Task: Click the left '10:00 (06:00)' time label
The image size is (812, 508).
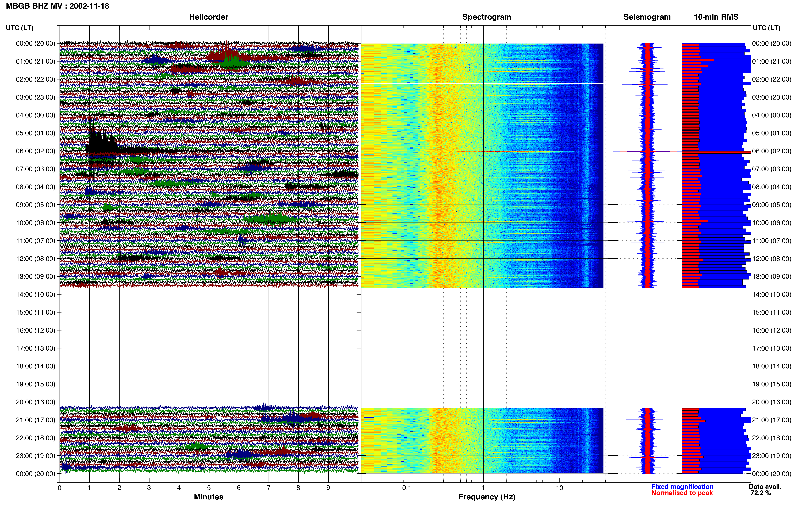Action: pyautogui.click(x=36, y=223)
